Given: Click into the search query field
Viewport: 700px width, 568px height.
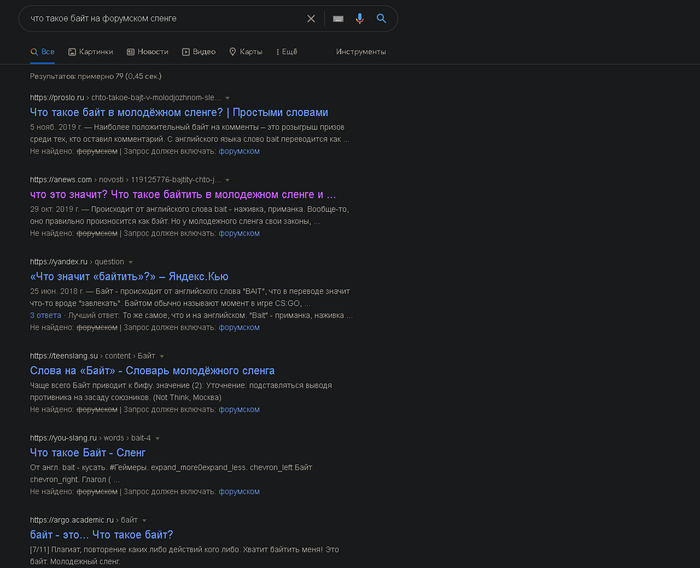Looking at the screenshot, I should coord(165,18).
